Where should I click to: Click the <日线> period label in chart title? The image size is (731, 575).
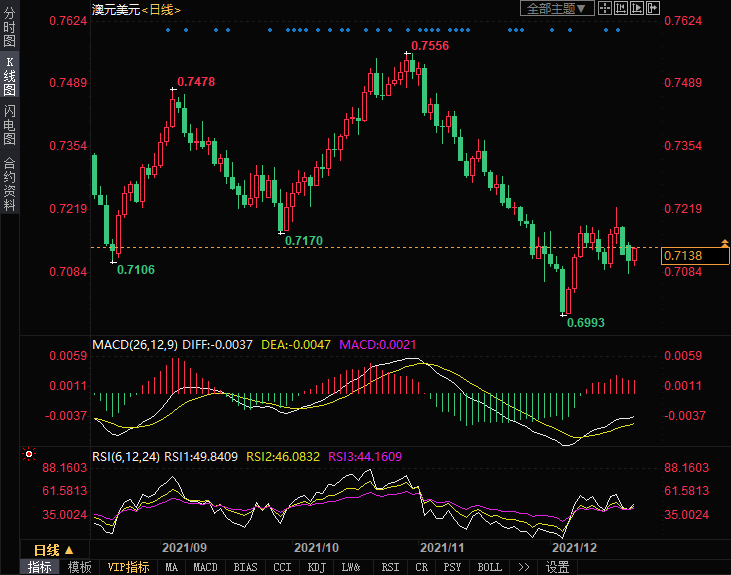coord(161,9)
